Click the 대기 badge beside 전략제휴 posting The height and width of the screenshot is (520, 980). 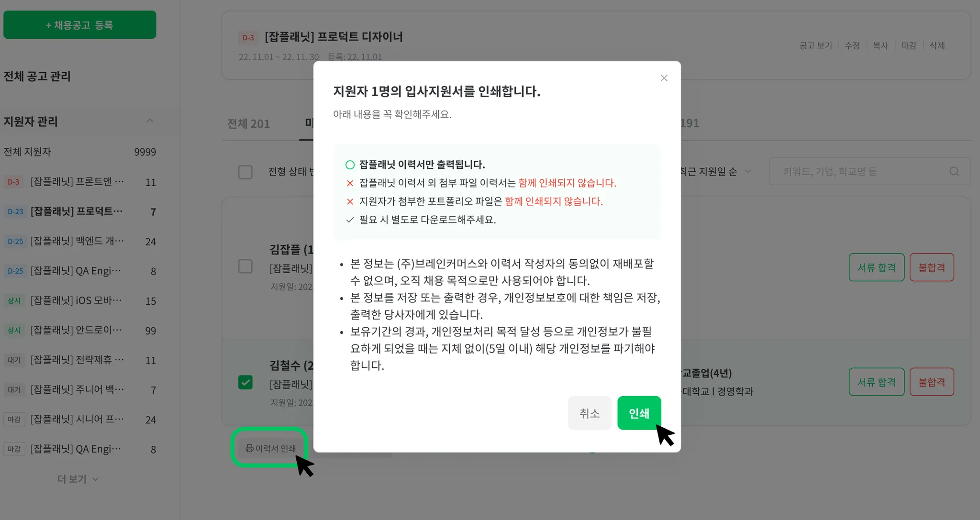pos(14,360)
